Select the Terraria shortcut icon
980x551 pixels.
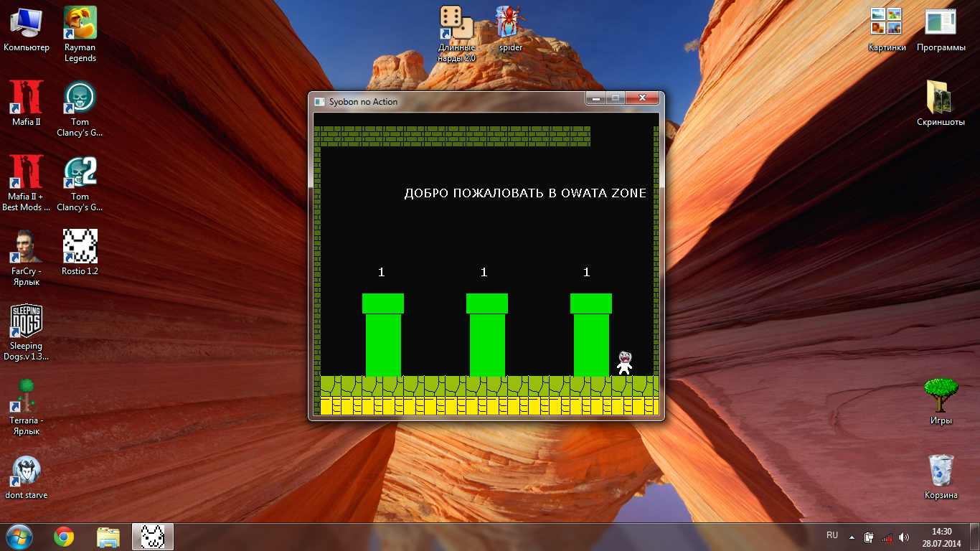coord(27,396)
